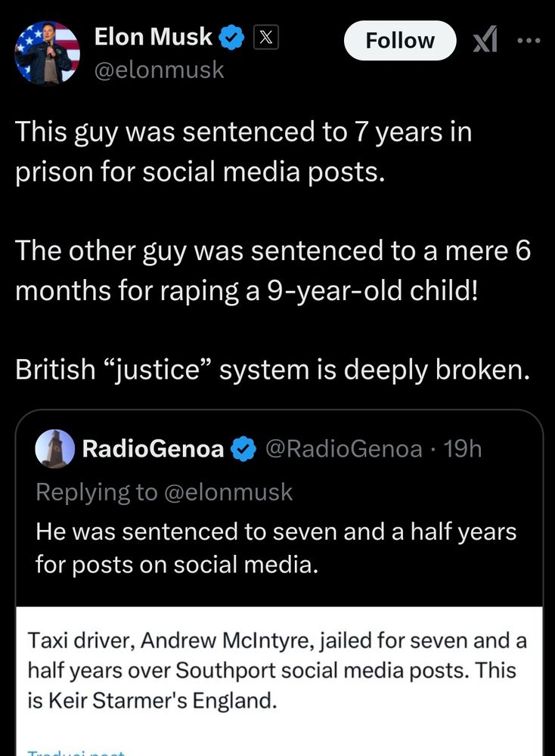Open the RadioGenoa clock tower avatar
This screenshot has height=756, width=555.
pyautogui.click(x=55, y=449)
